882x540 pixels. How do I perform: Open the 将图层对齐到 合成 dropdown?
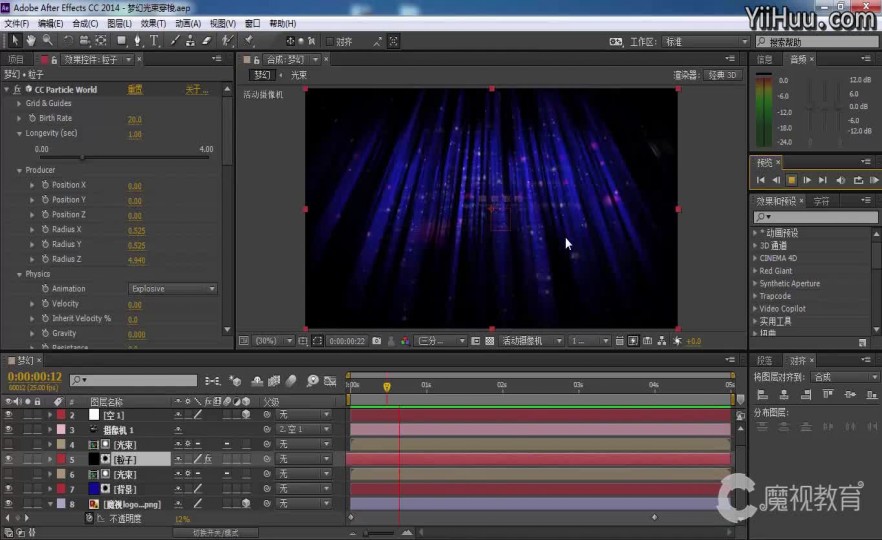[843, 377]
